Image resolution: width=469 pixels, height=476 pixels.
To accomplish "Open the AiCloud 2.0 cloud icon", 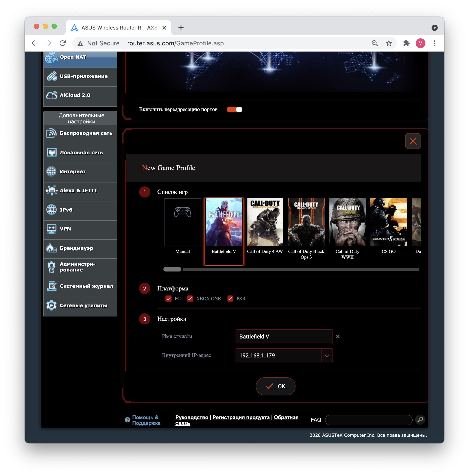I will [52, 95].
